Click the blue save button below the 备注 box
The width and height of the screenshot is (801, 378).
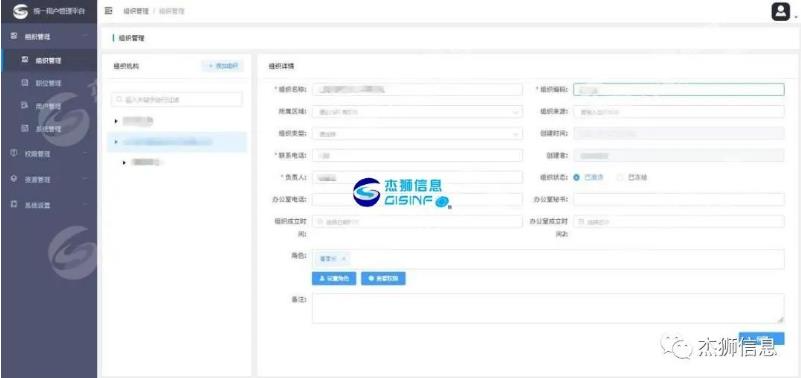pyautogui.click(x=761, y=338)
